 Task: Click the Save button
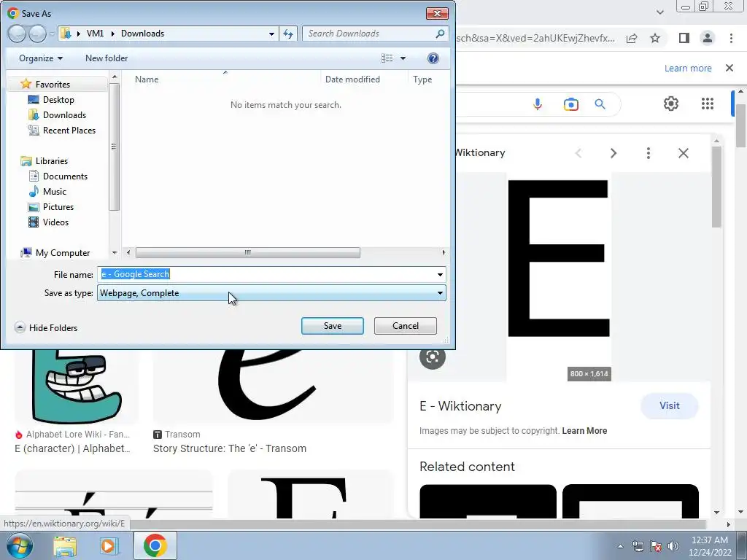333,326
